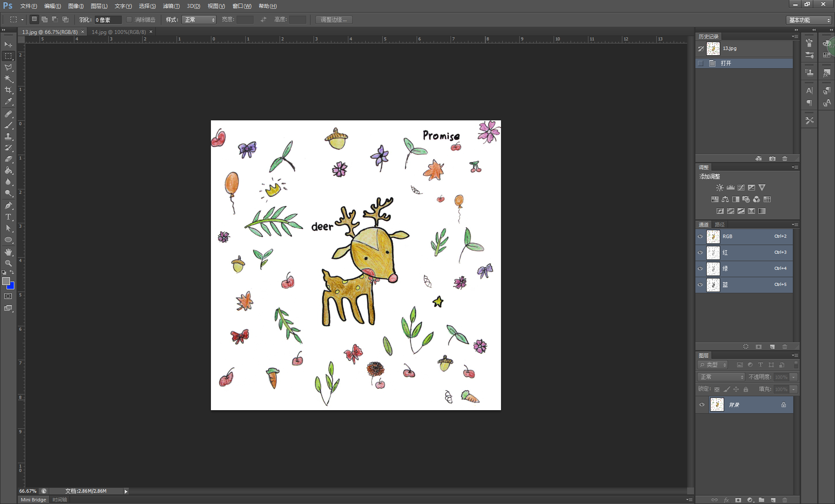
Task: Open 文件(F) menu
Action: click(x=28, y=6)
